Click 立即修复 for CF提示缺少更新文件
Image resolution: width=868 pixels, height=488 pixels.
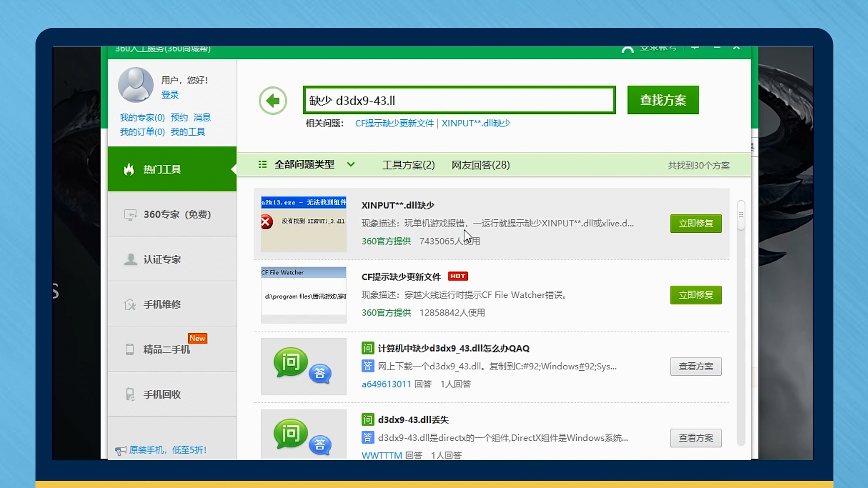click(x=695, y=295)
